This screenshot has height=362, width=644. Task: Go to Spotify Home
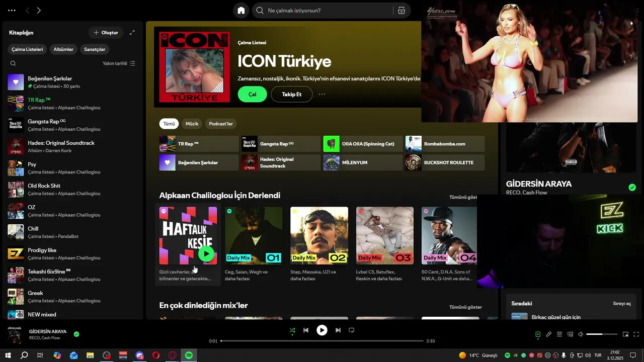coord(241,11)
